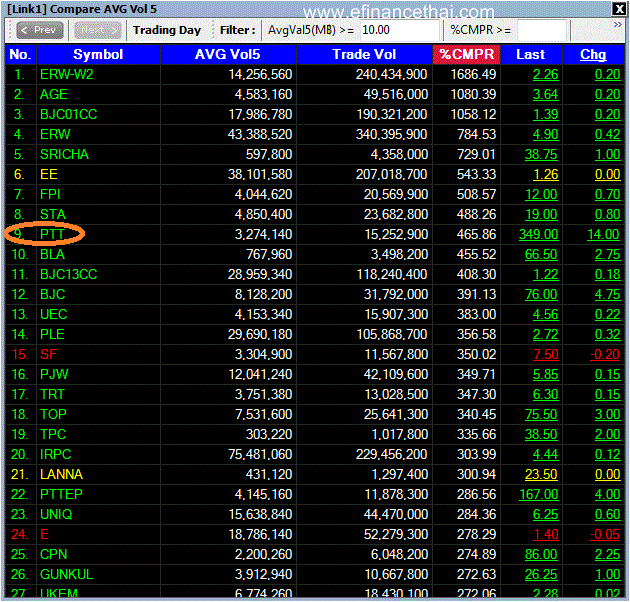Open SRICHA last price 38.75
The image size is (630, 602).
[541, 154]
